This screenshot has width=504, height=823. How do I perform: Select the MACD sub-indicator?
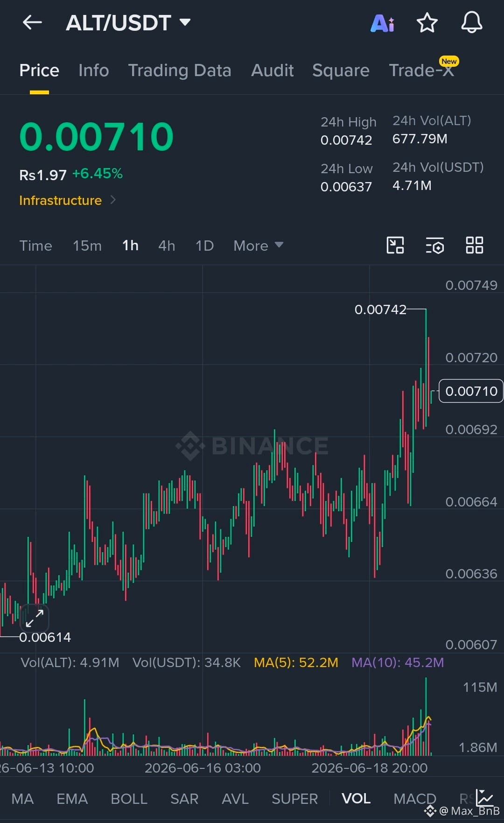click(x=415, y=799)
